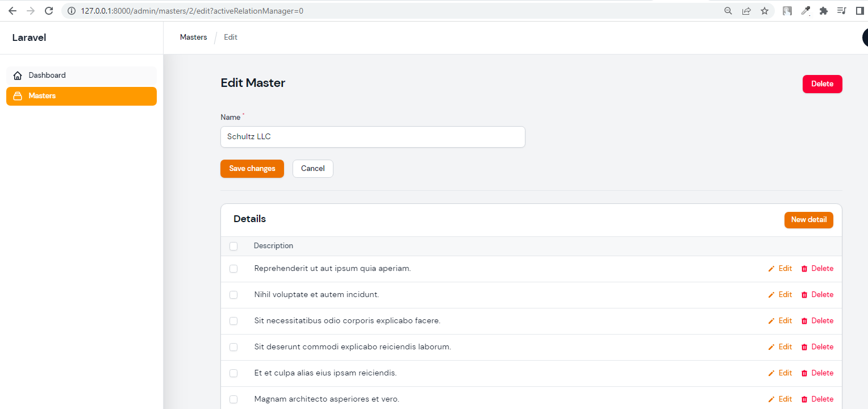Screen dimensions: 868x409
Task: Toggle the select-all checkbox in the Details header
Action: pyautogui.click(x=233, y=246)
